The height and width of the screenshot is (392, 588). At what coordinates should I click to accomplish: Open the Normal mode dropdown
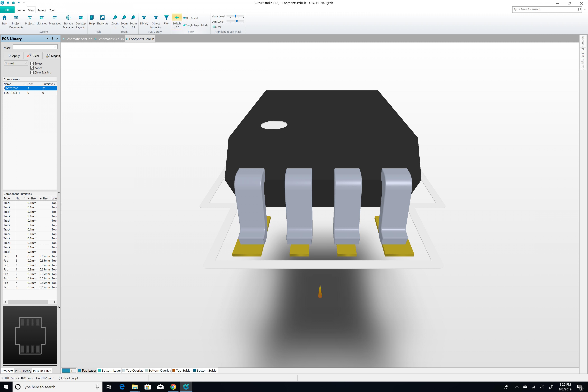tap(16, 63)
